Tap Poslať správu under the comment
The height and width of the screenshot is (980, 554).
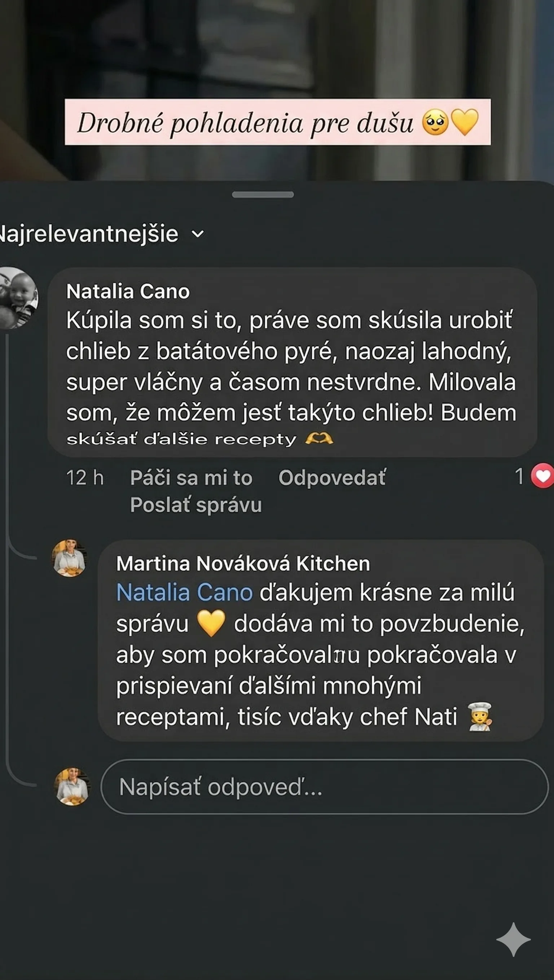(196, 505)
